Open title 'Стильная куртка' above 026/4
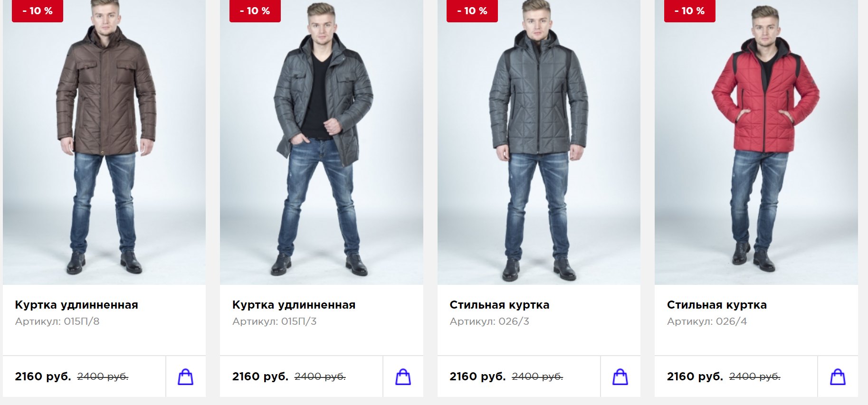This screenshot has width=868, height=405. (x=717, y=305)
